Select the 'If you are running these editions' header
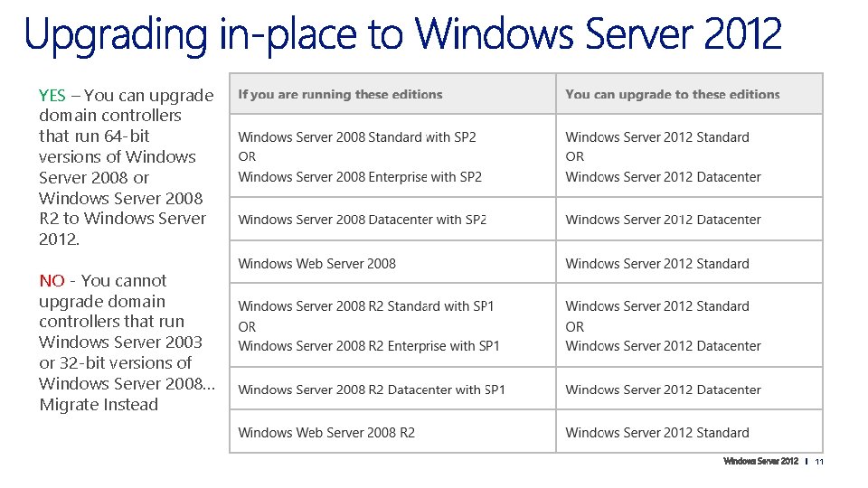Screen dimensions: 868x488 pos(340,95)
